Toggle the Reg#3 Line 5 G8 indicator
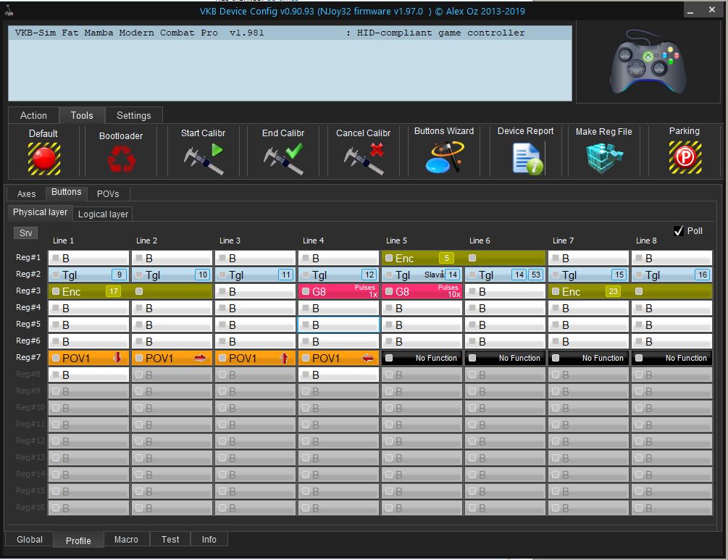The width and height of the screenshot is (728, 560). pos(389,291)
